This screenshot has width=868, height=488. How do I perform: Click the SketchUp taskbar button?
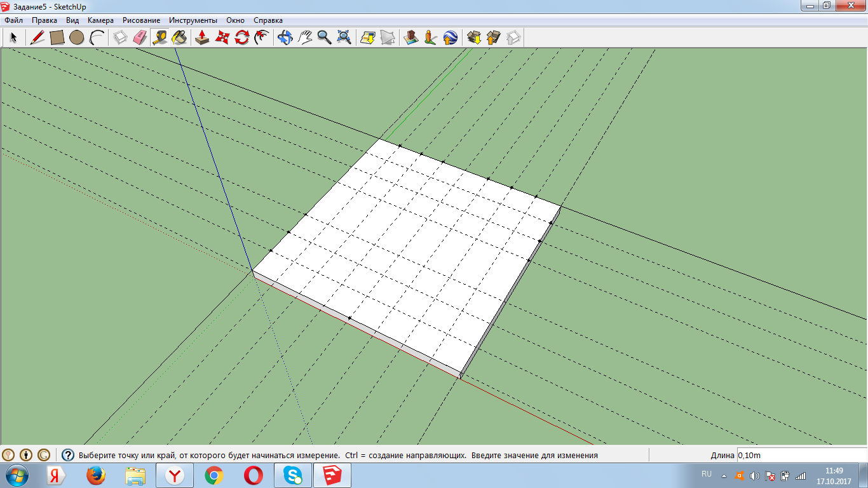point(332,475)
